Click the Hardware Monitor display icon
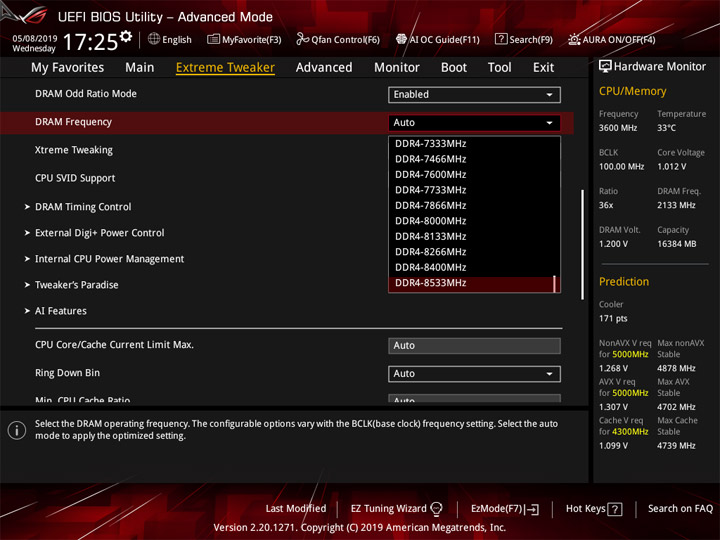720x540 pixels. click(605, 66)
